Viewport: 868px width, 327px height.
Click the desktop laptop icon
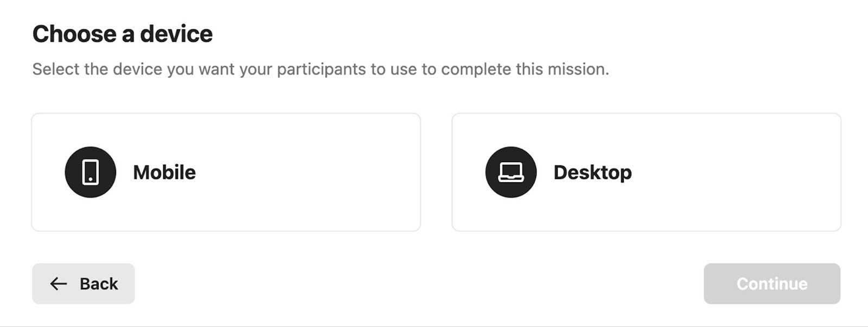coord(510,172)
